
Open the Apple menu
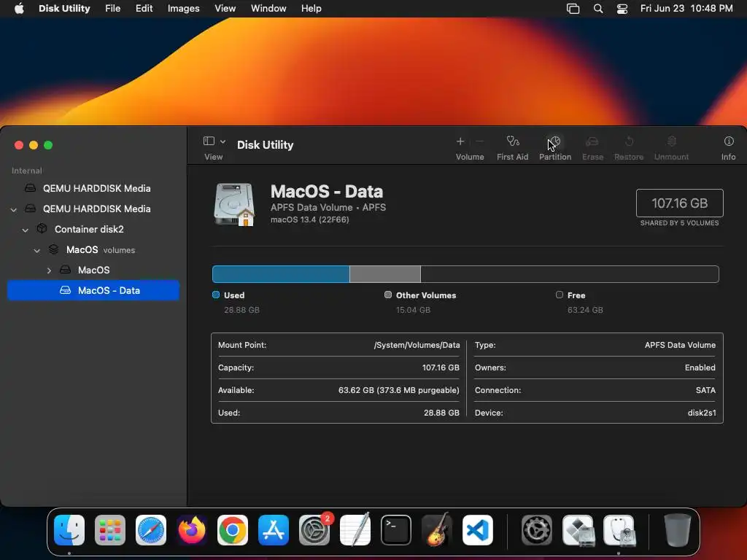point(19,9)
